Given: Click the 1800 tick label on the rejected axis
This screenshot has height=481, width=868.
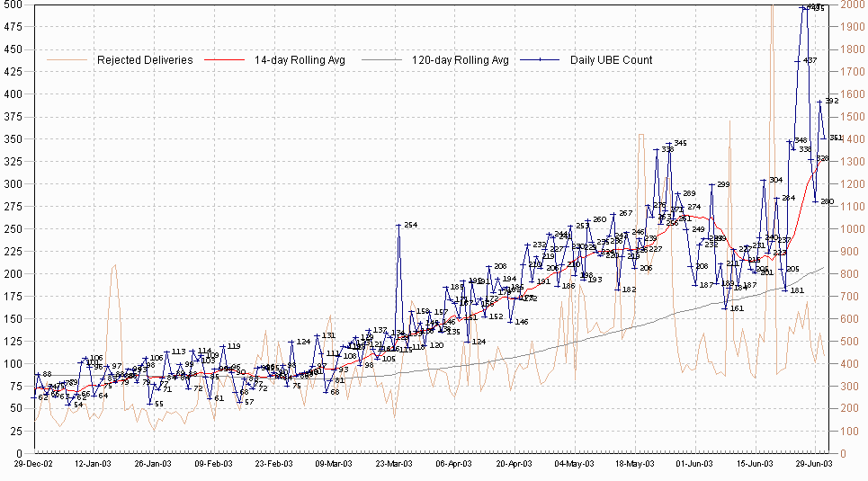Looking at the screenshot, I should [x=853, y=49].
